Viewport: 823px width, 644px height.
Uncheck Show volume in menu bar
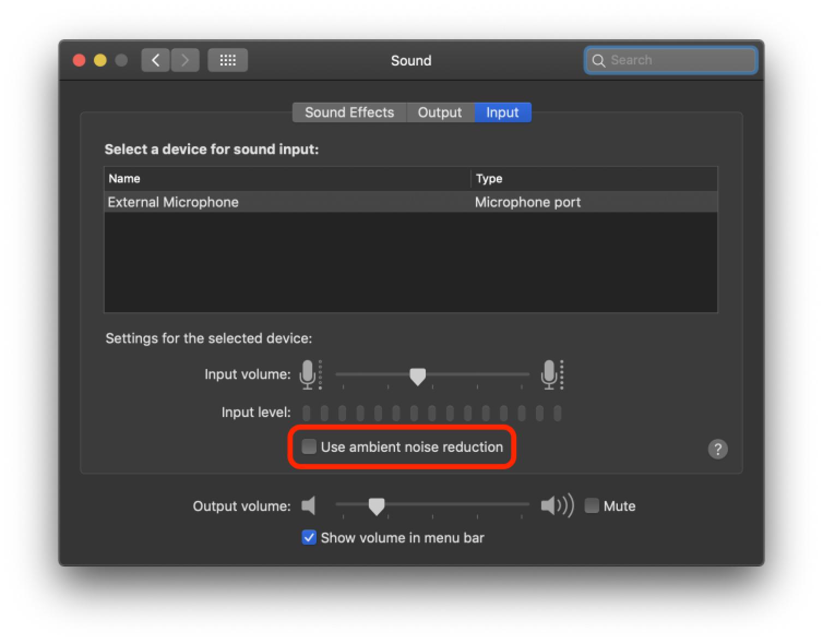309,538
